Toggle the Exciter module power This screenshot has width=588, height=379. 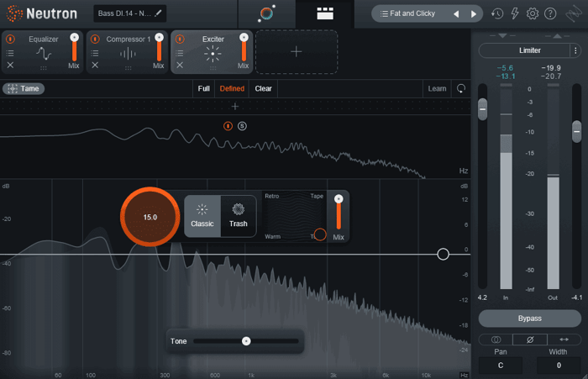(180, 39)
